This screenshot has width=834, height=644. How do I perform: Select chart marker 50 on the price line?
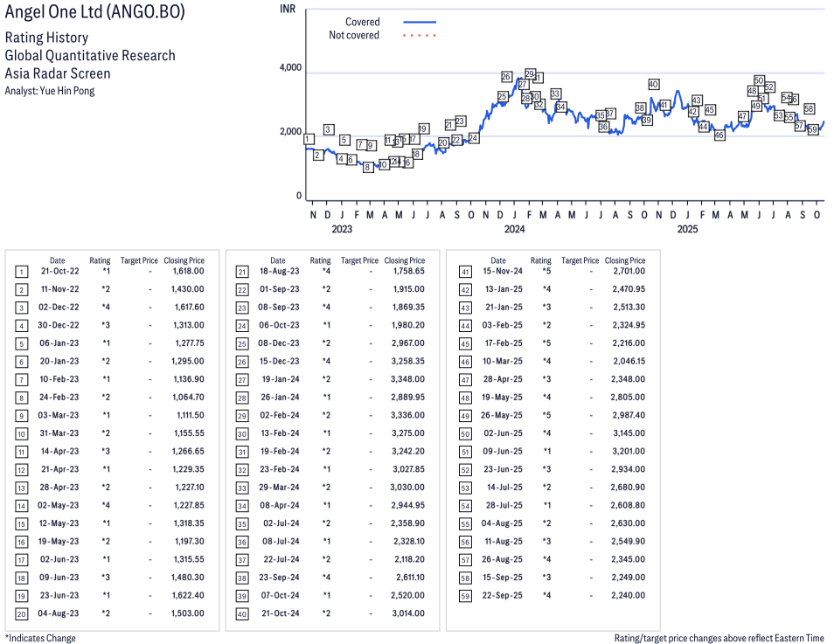coord(759,80)
